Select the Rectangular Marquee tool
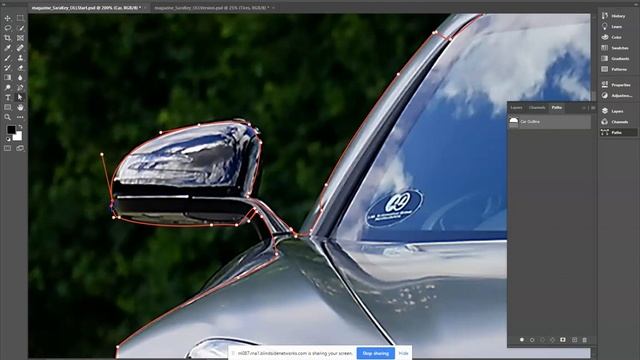 [x=20, y=18]
